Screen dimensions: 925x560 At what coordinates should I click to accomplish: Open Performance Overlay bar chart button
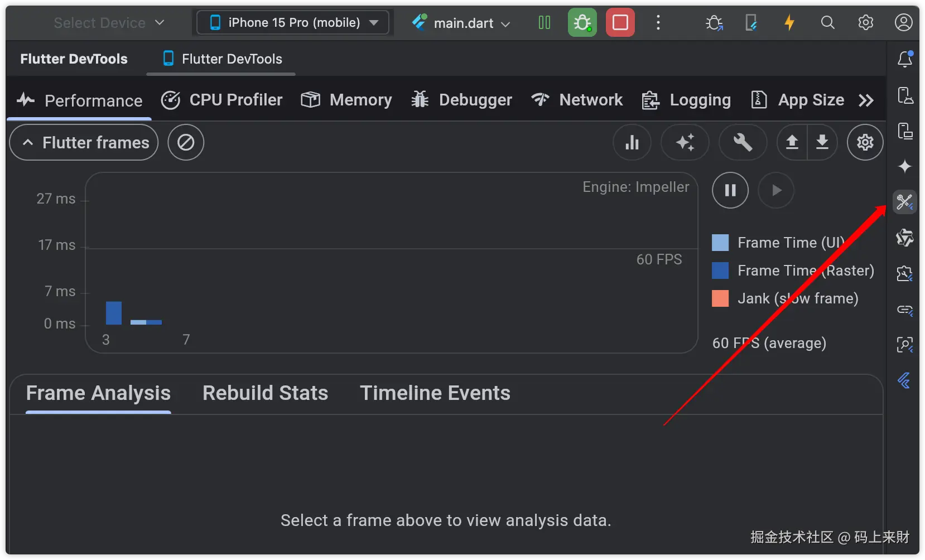pos(632,143)
